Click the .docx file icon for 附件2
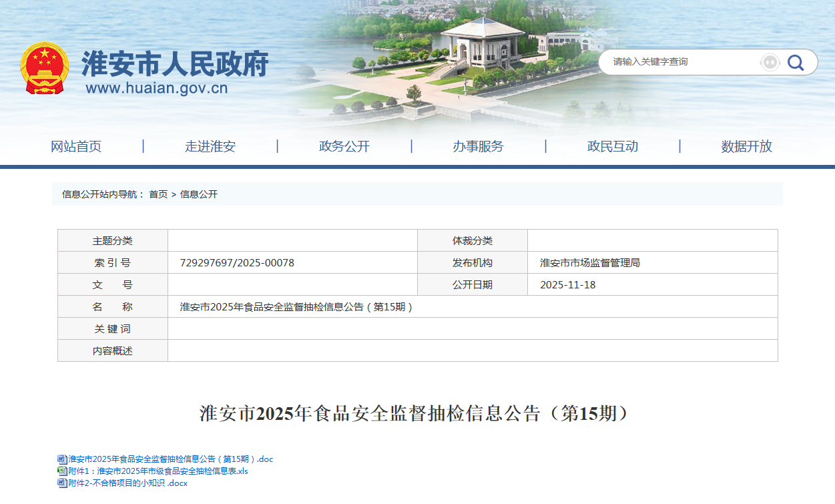Viewport: 835px width, 504px height. 62,483
